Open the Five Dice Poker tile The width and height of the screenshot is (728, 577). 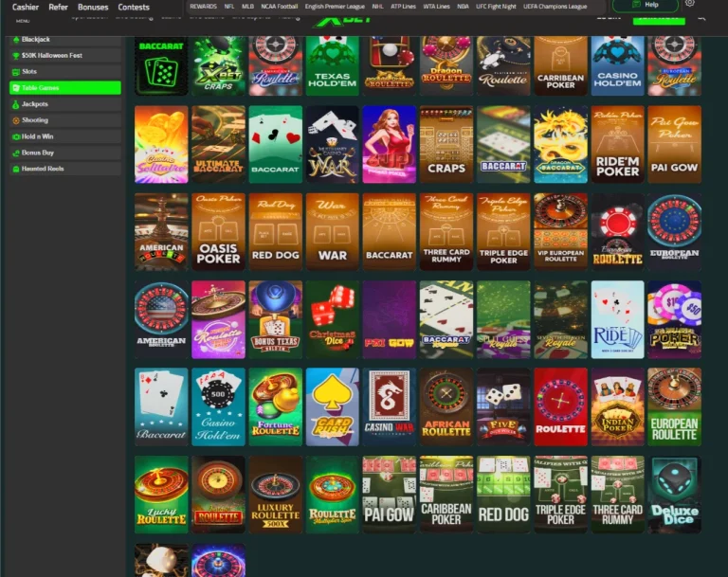coord(503,407)
